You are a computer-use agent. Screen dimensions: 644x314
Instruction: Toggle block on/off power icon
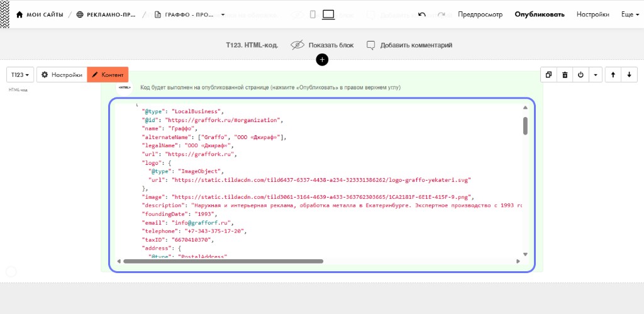(x=580, y=75)
